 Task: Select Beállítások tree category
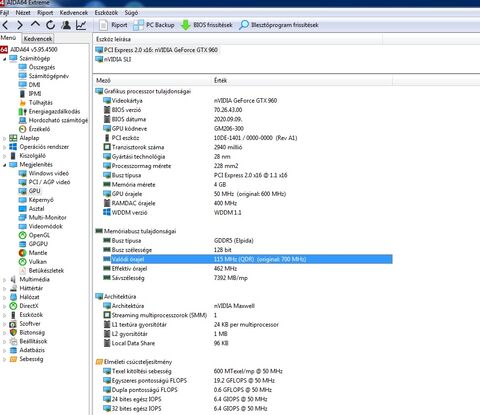coord(28,341)
